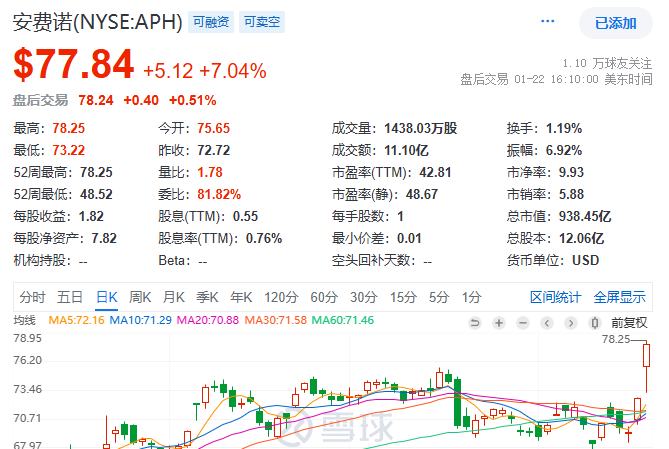Image resolution: width=669 pixels, height=449 pixels.
Task: Click the 昨收 value 72.72
Action: click(213, 150)
